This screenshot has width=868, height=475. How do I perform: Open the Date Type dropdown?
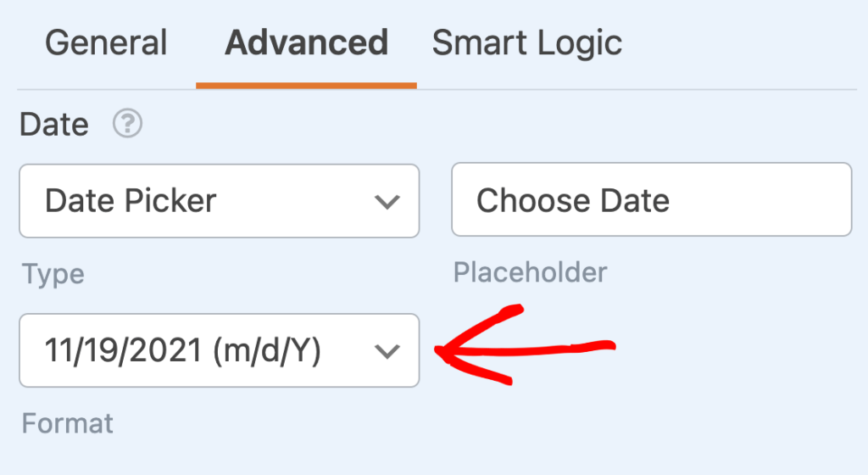tap(220, 201)
